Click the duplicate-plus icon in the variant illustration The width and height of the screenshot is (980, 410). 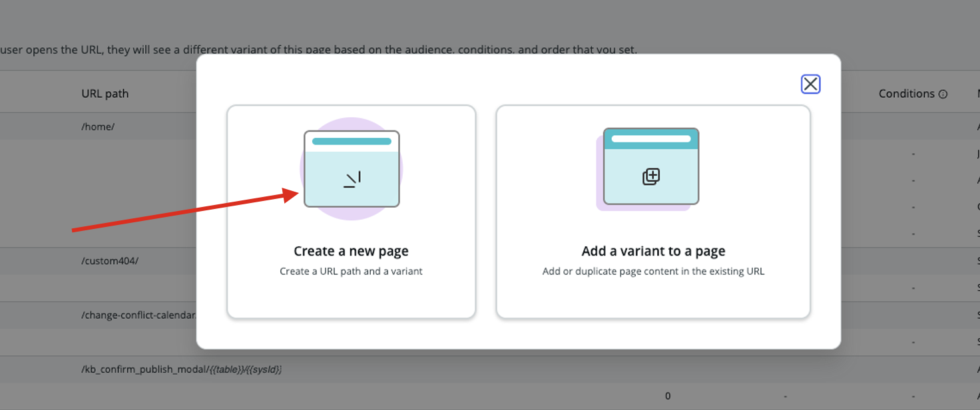point(650,176)
